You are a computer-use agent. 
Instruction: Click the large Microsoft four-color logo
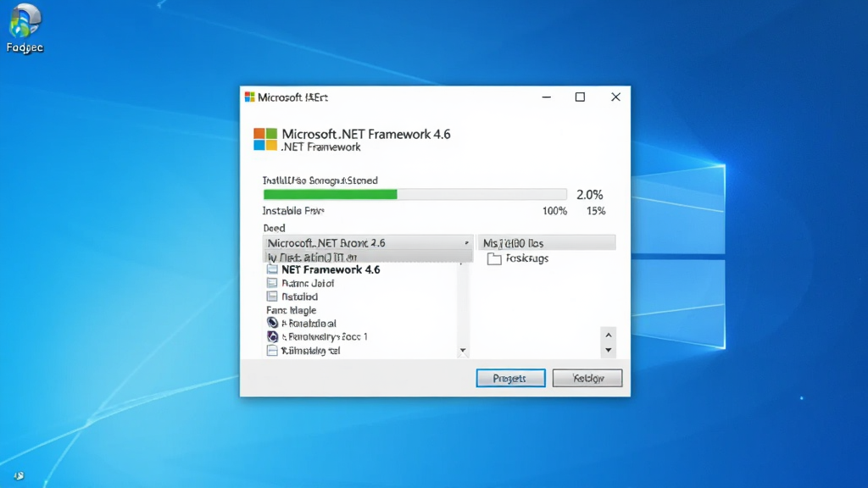[x=265, y=139]
